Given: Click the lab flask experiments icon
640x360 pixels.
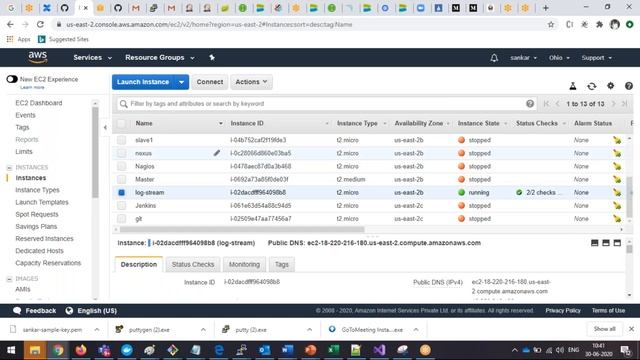Looking at the screenshot, I should pos(573,86).
